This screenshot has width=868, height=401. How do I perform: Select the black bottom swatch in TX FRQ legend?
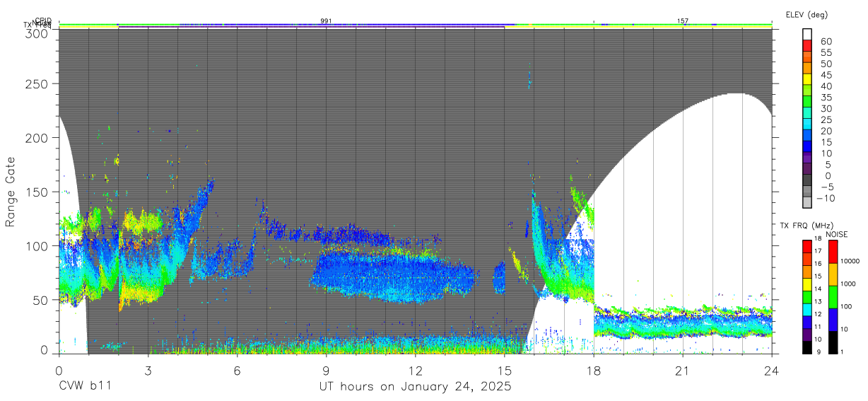[x=807, y=347]
